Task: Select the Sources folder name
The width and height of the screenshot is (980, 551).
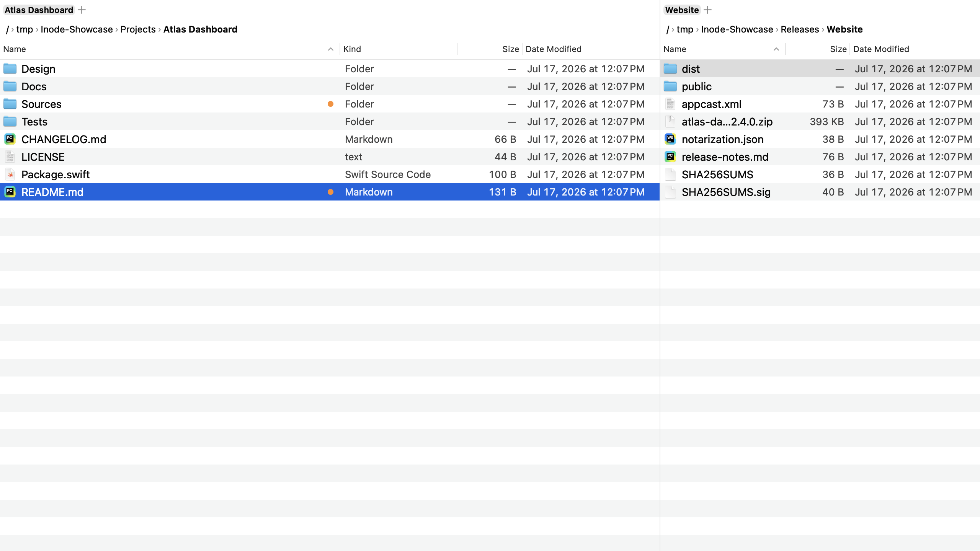Action: coord(41,104)
